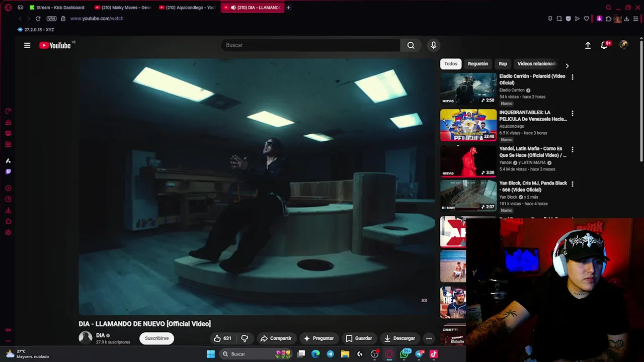Select Videos relacionados filter chip
The height and width of the screenshot is (362, 644).
point(537,64)
